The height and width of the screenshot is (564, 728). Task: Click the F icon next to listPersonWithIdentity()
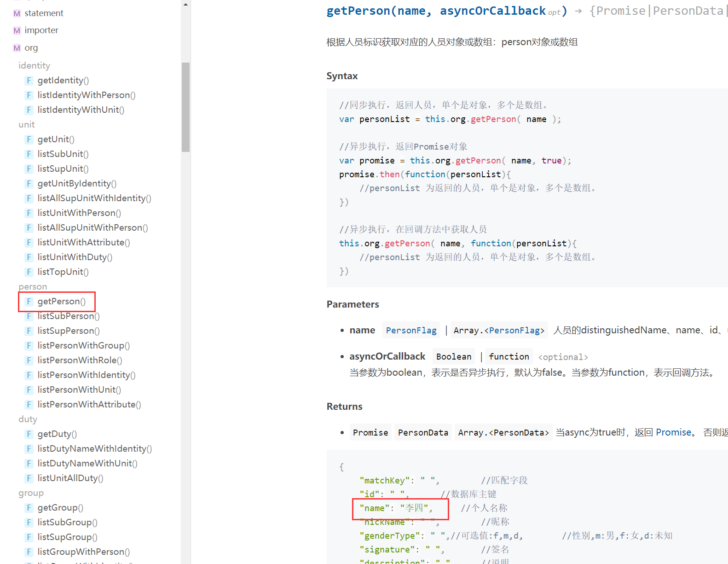(29, 375)
